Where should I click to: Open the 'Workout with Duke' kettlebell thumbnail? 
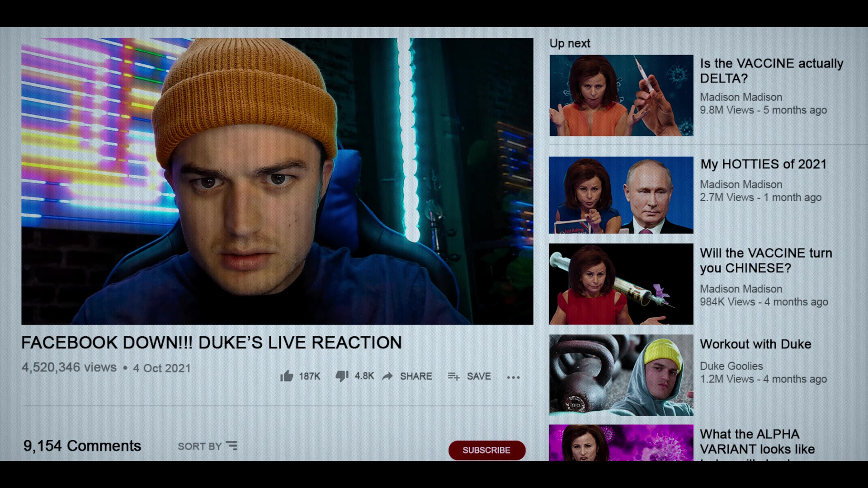tap(621, 375)
